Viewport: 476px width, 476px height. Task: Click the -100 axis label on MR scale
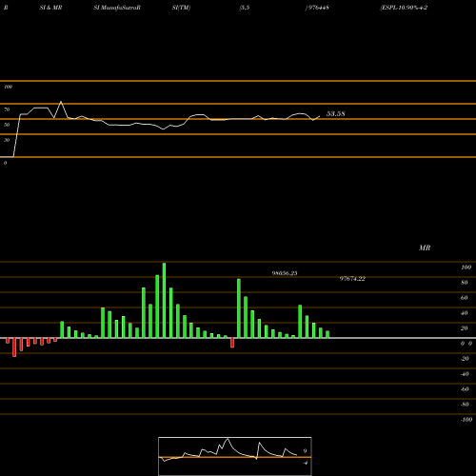tap(466, 420)
